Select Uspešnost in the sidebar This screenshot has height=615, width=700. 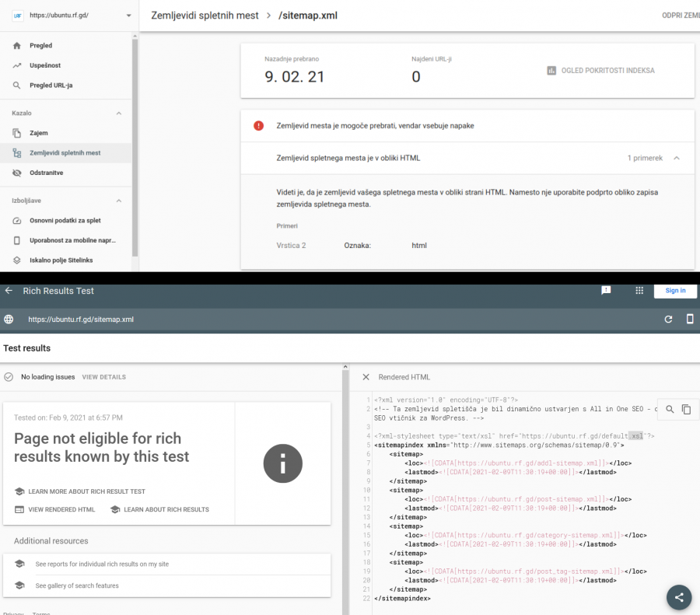46,65
